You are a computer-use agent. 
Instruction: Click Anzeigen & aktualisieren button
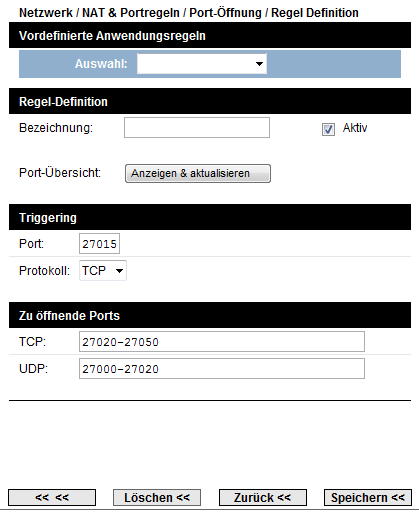tap(198, 173)
